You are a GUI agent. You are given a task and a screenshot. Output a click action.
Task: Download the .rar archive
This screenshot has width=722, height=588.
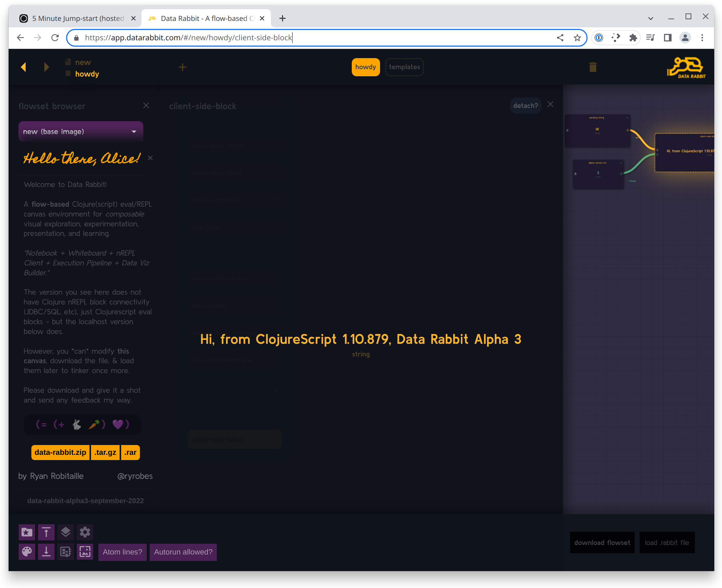[x=130, y=452]
